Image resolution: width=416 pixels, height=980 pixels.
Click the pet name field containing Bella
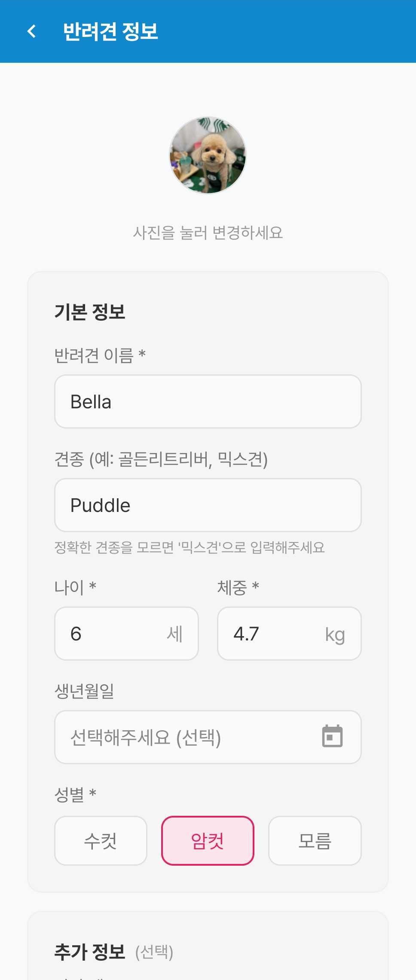[x=208, y=401]
